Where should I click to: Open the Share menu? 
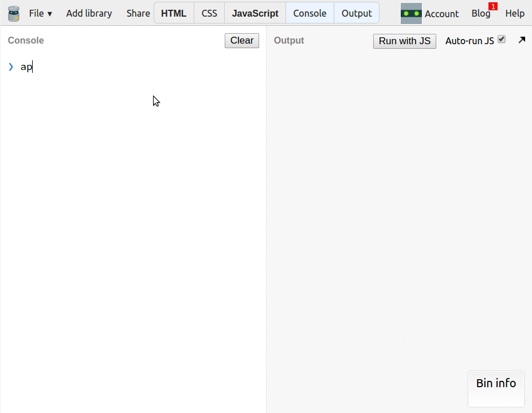(138, 13)
